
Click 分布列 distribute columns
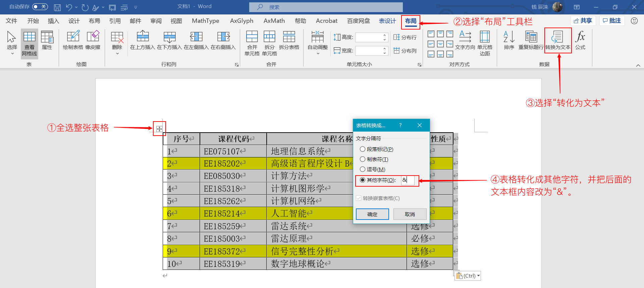pos(405,51)
